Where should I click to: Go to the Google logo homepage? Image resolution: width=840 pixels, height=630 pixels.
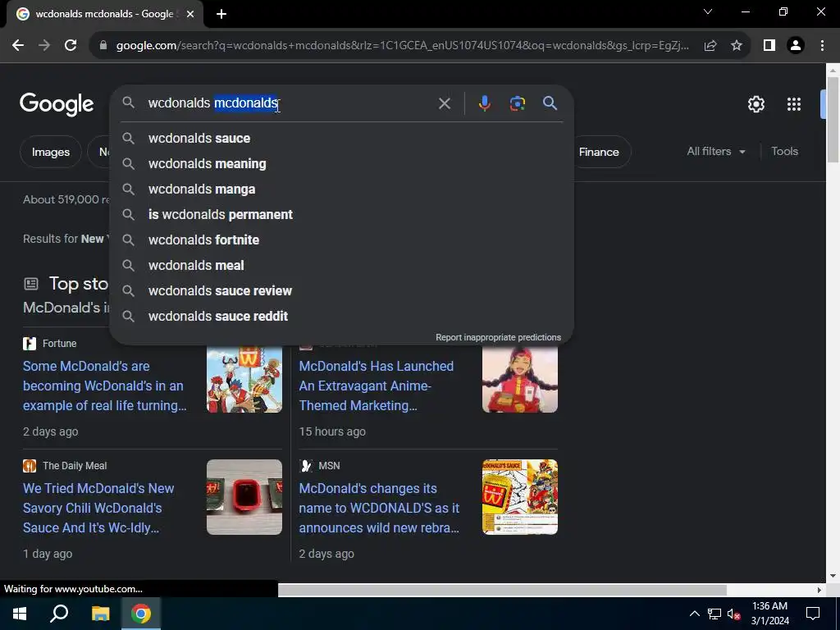(57, 104)
